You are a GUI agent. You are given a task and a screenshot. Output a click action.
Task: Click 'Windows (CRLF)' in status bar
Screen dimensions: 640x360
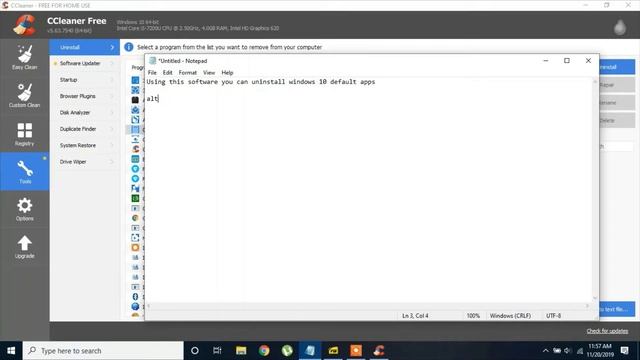[510, 316]
